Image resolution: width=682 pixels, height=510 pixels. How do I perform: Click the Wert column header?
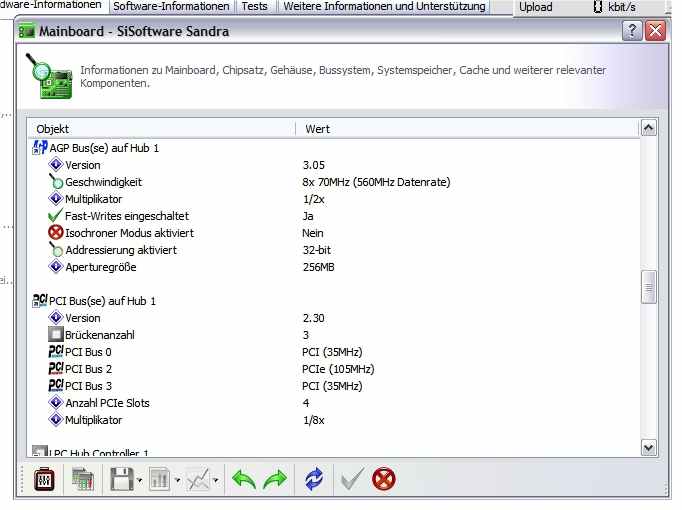click(x=468, y=129)
